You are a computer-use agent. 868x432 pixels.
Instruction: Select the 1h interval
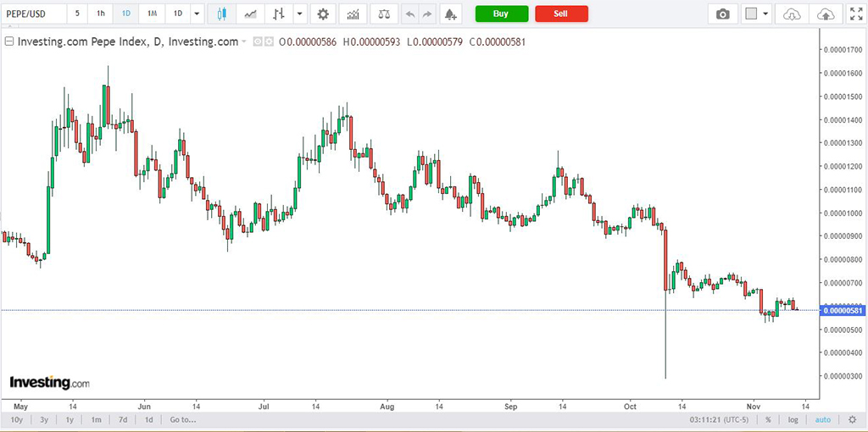click(x=101, y=14)
